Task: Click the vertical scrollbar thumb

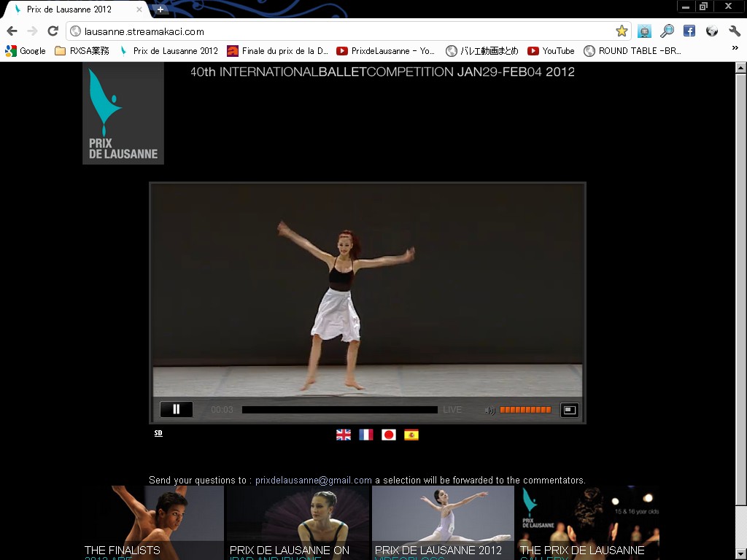Action: 741,290
